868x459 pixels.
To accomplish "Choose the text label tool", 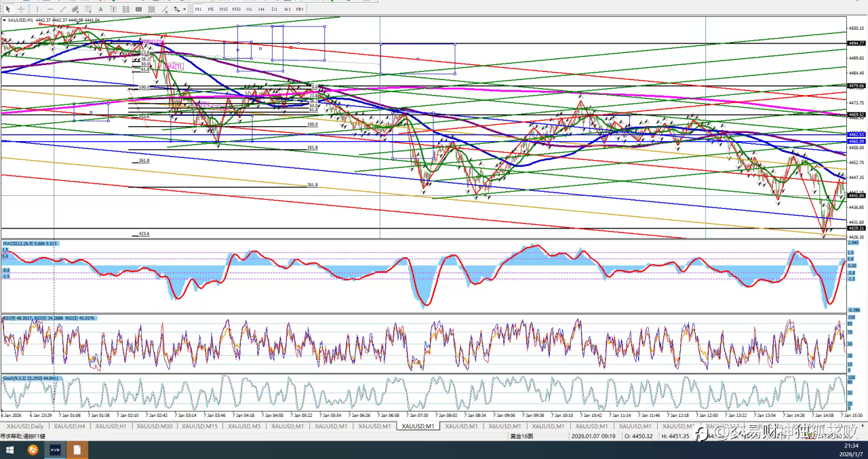I will [x=113, y=9].
